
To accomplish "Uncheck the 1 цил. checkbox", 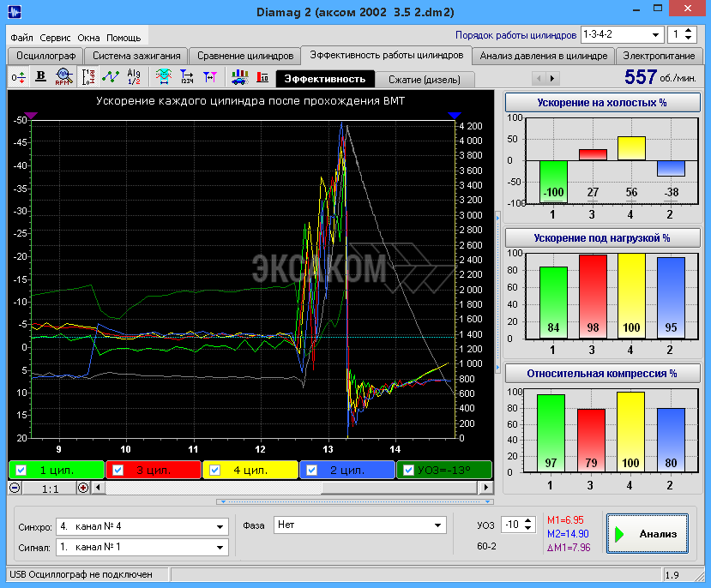I will point(22,470).
